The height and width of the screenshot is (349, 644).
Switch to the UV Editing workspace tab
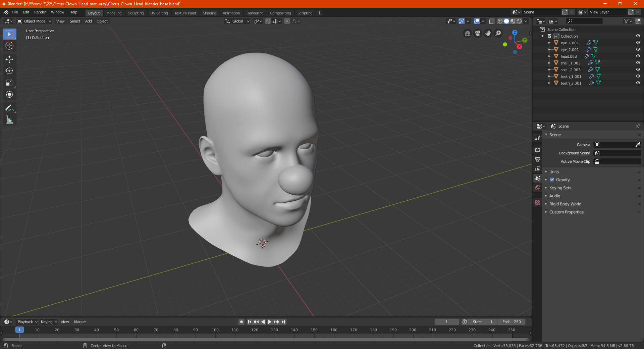(159, 13)
